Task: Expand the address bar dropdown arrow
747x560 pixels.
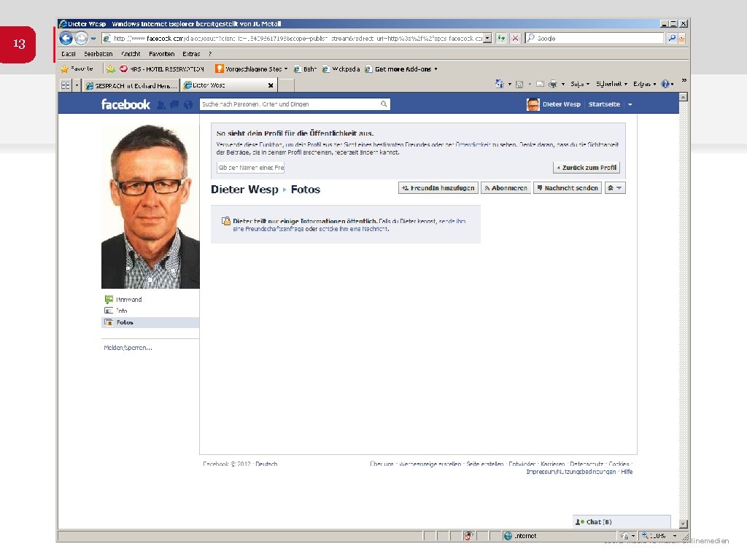Action: click(x=487, y=38)
